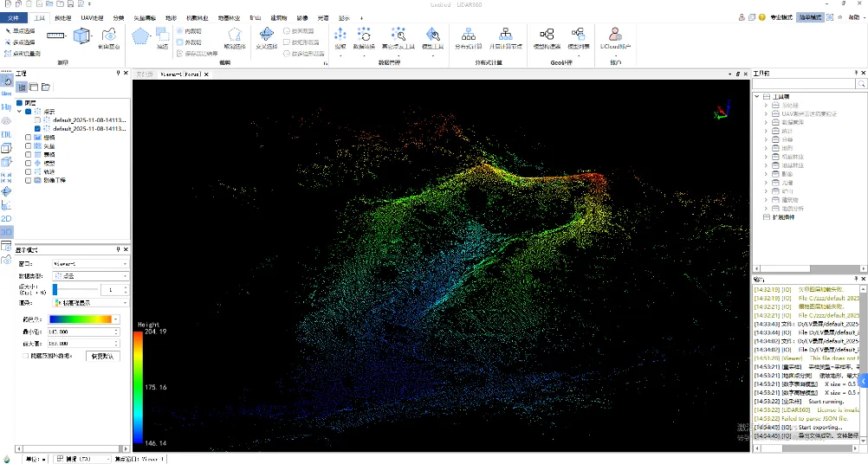
Task: Switch to the UAV处理 ribbon tab
Action: pos(92,17)
